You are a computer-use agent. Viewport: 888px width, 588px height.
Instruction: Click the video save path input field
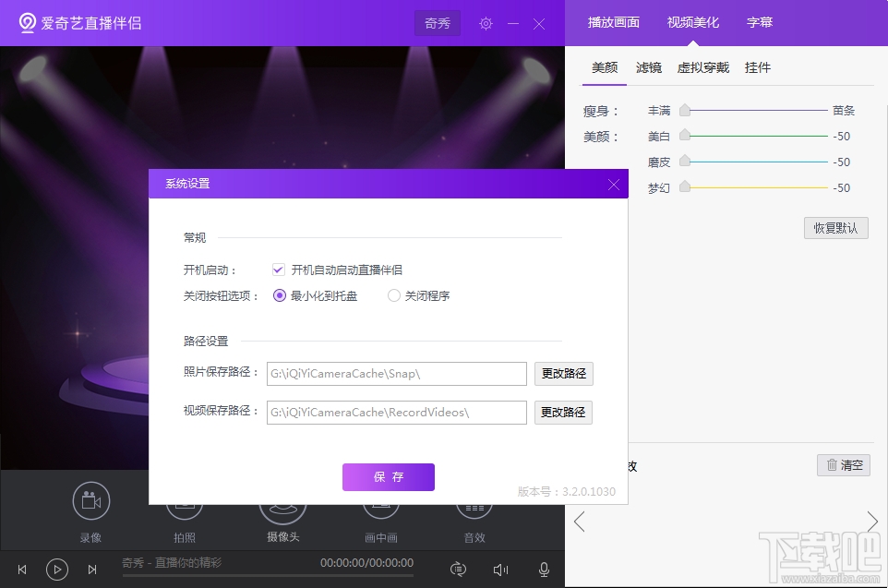[x=396, y=412]
